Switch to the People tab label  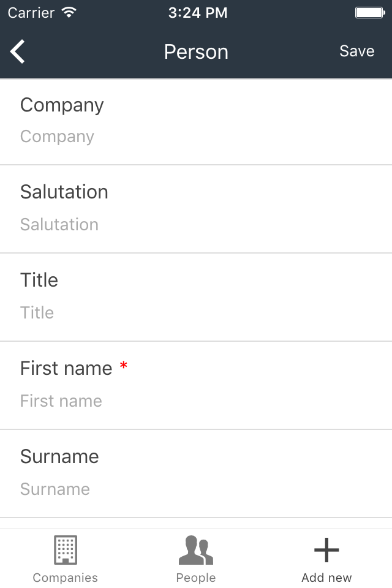point(196,578)
